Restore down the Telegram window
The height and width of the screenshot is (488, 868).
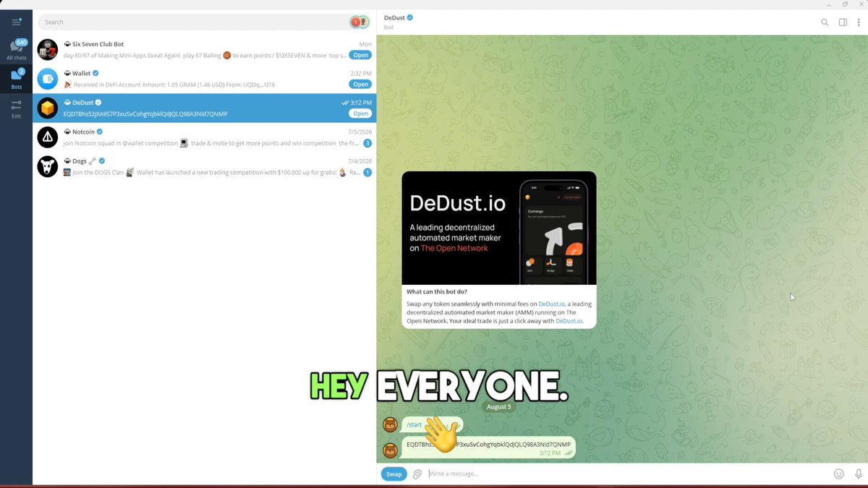coord(845,4)
